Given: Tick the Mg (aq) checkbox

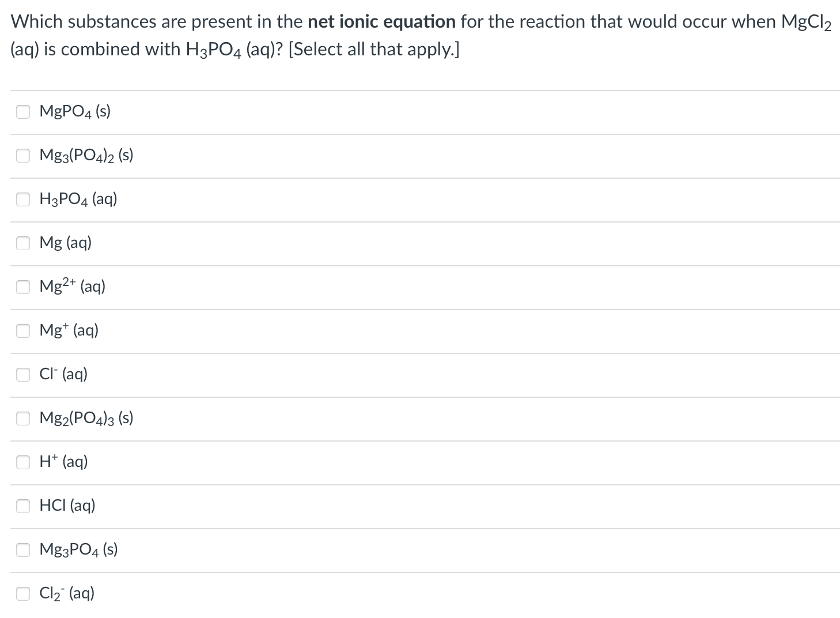Looking at the screenshot, I should 23,243.
